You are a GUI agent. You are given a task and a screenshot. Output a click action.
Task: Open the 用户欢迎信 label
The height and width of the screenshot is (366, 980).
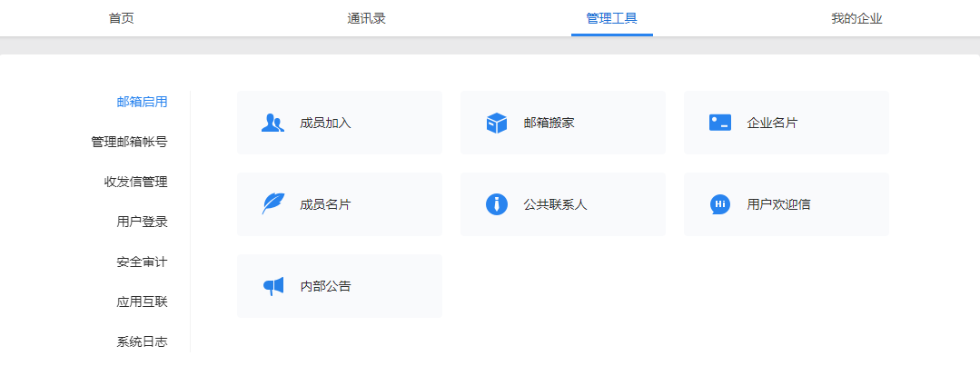[778, 204]
